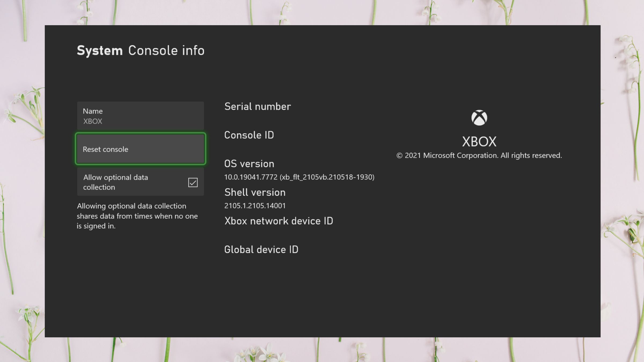Click the Shell version number 2105.1.2105.14001
This screenshot has height=362, width=644.
click(255, 205)
